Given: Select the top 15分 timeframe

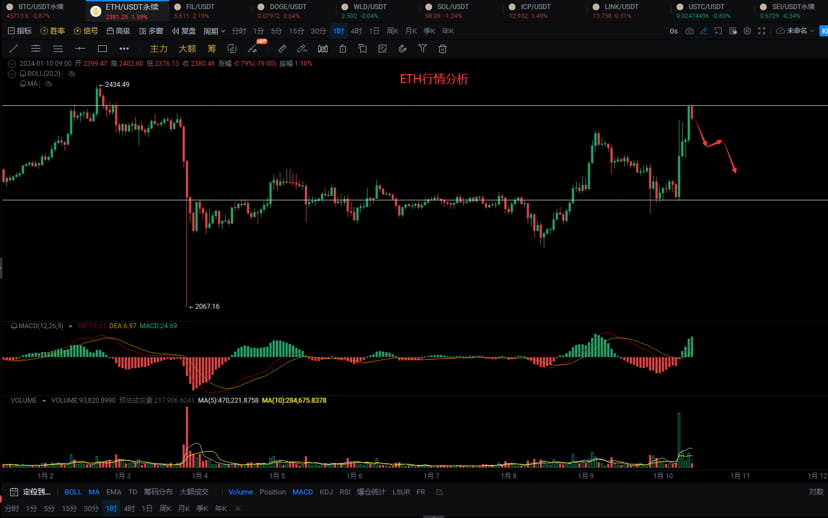Looking at the screenshot, I should 296,31.
